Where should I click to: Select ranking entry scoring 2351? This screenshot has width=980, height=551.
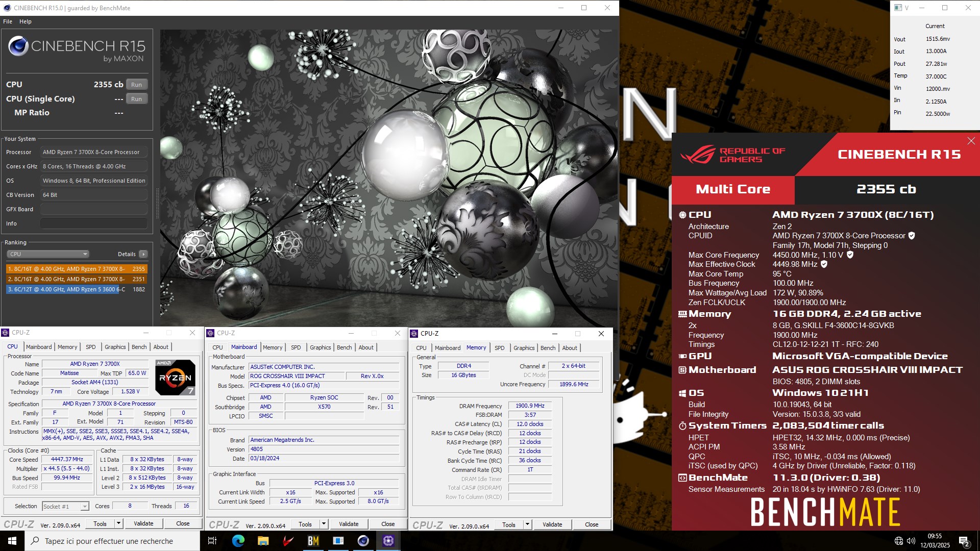pos(77,279)
